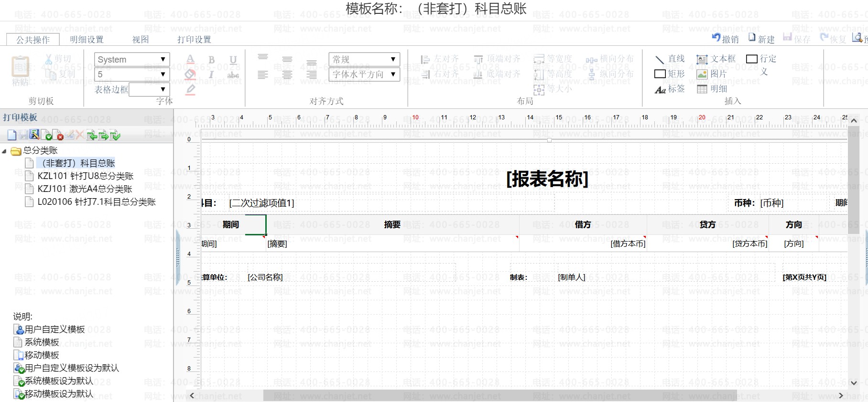Set horizontal left text alignment
Image resolution: width=868 pixels, height=402 pixels.
coord(263,74)
